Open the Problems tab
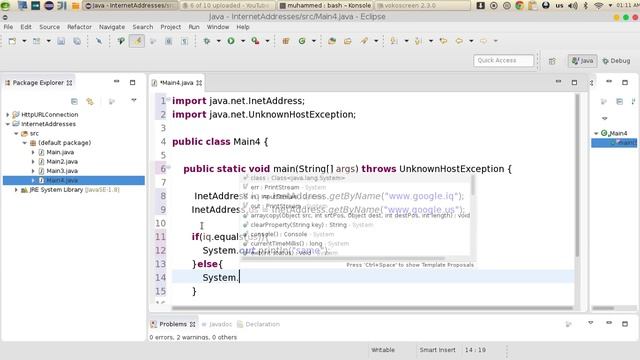The image size is (640, 360). pyautogui.click(x=173, y=324)
